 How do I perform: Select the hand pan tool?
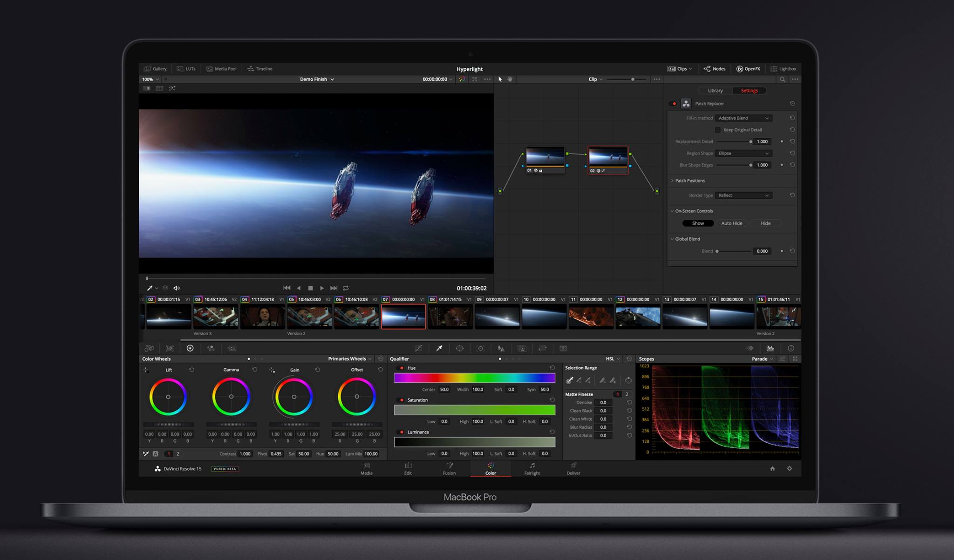pos(510,79)
